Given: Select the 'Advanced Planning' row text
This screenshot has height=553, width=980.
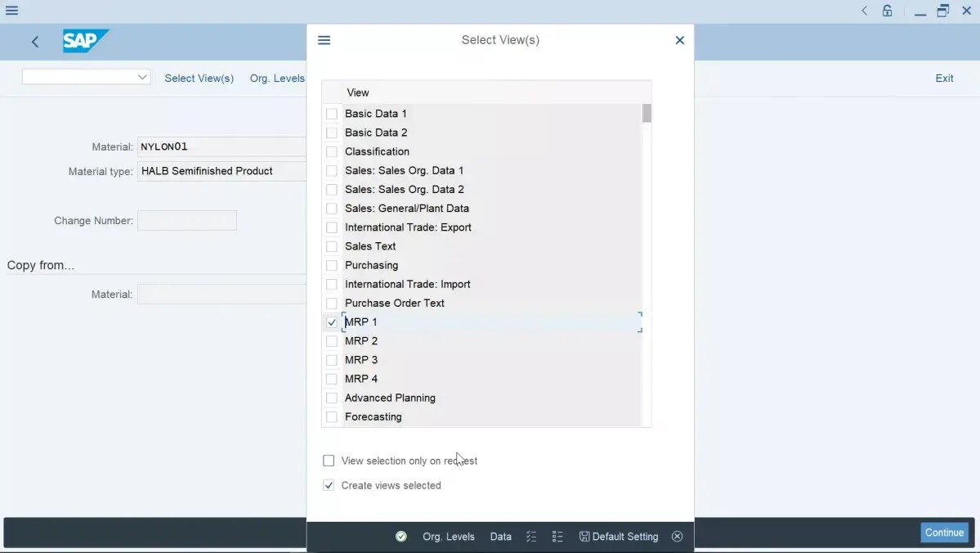Looking at the screenshot, I should 390,398.
